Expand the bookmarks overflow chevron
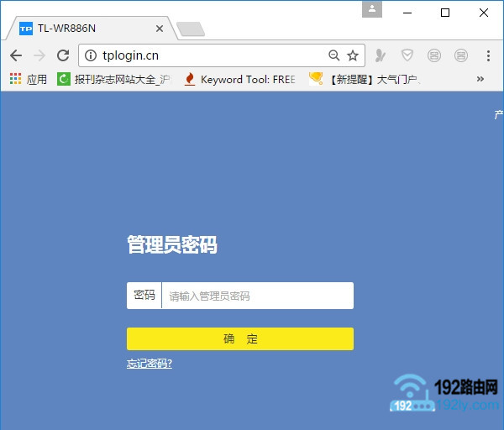Viewport: 504px width, 430px height. 480,79
